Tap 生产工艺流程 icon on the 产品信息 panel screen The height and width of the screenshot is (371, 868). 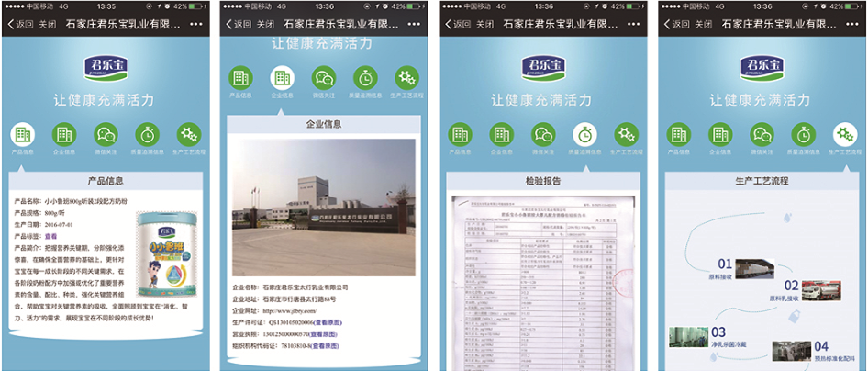(189, 134)
